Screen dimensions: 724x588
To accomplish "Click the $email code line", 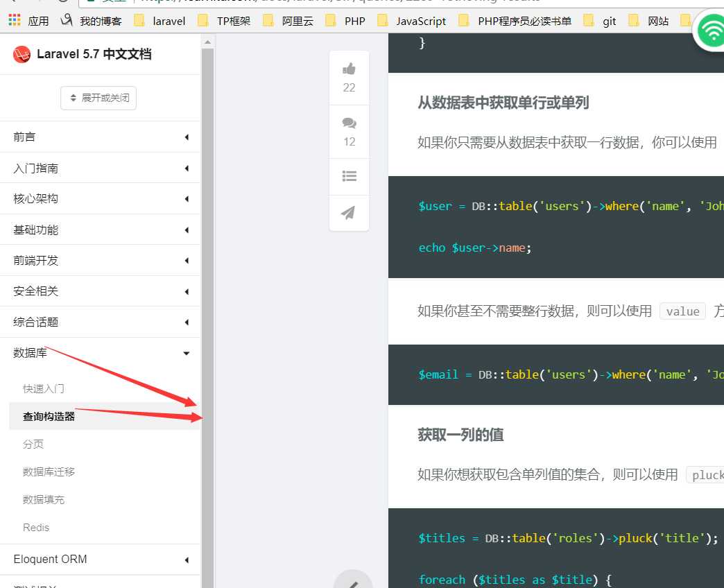I will (571, 374).
